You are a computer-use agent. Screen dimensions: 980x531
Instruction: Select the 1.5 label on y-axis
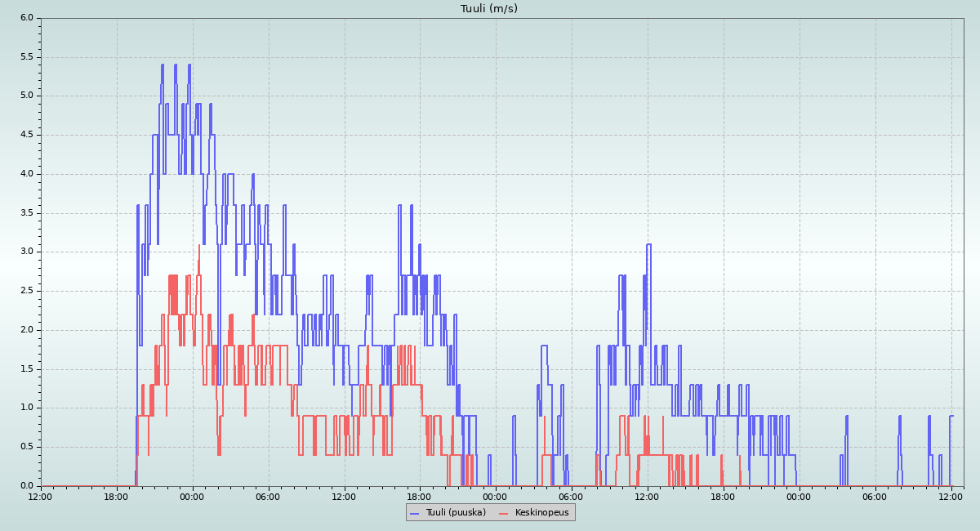[27, 369]
